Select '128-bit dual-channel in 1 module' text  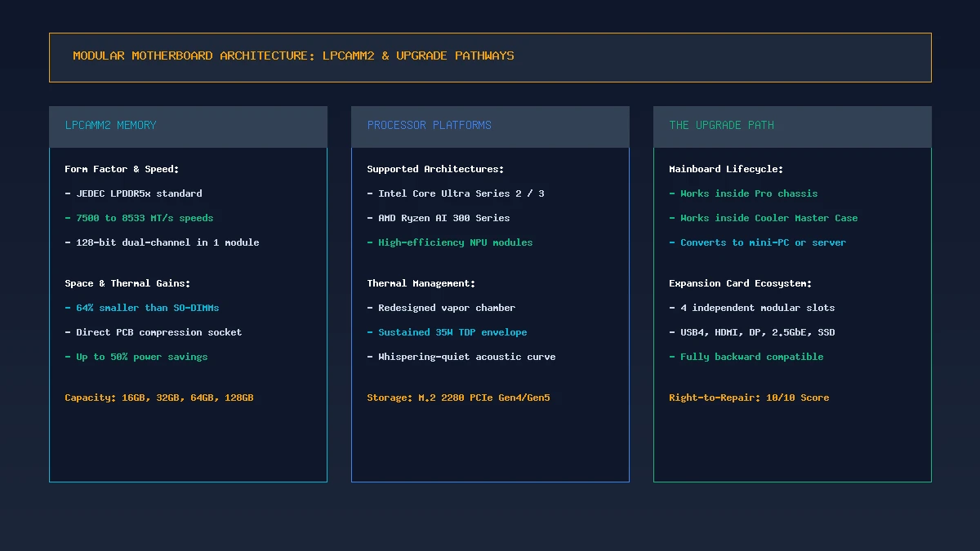(162, 242)
